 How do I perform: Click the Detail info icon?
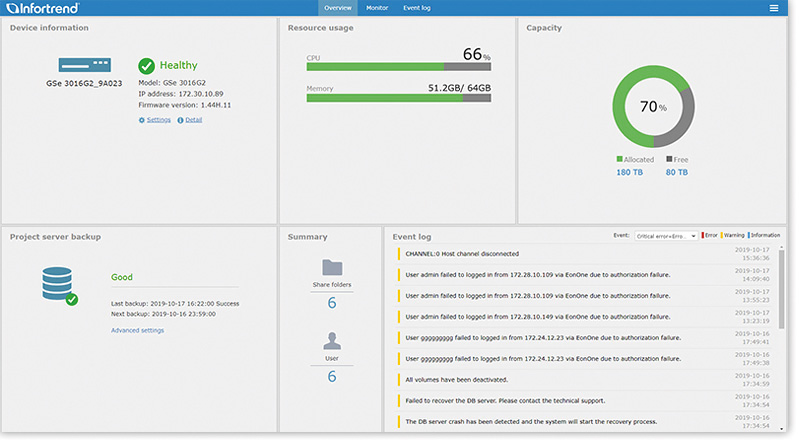[x=180, y=120]
